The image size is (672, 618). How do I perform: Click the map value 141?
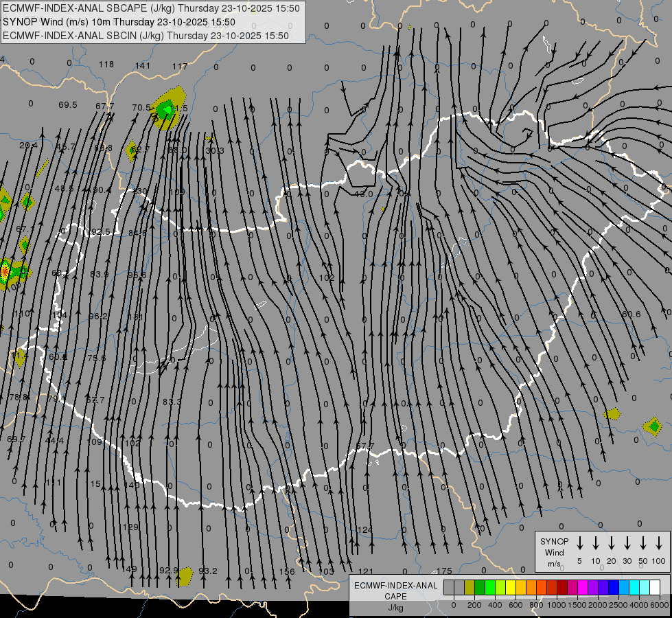(143, 66)
